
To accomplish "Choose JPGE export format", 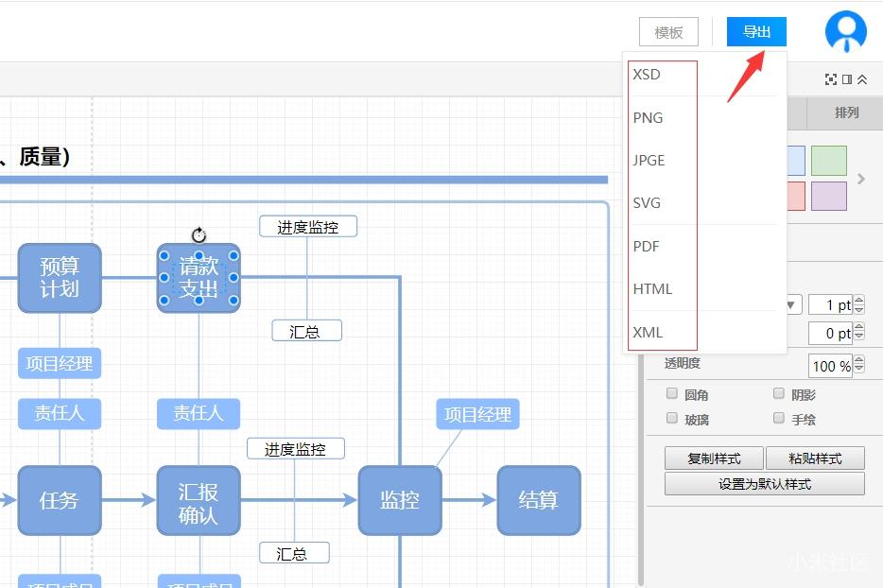I will [x=649, y=161].
